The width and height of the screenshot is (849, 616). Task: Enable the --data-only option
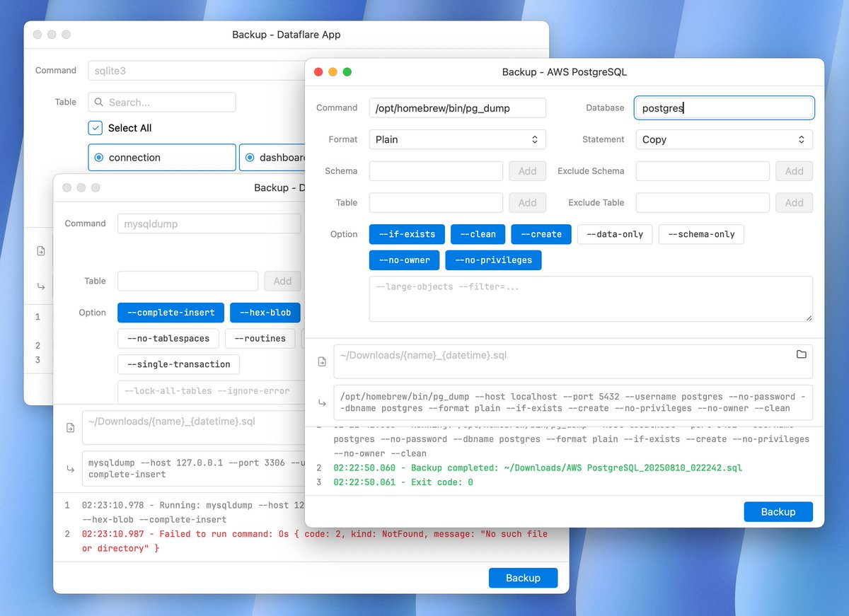pos(616,234)
